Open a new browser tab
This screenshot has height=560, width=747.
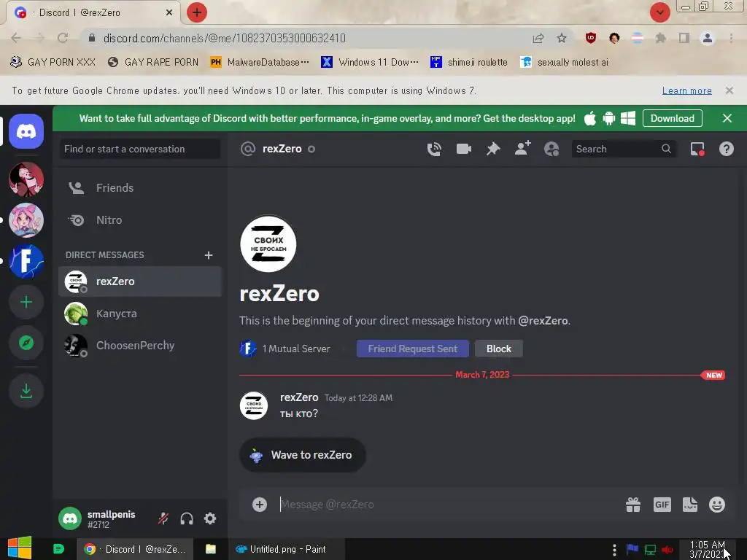(197, 12)
